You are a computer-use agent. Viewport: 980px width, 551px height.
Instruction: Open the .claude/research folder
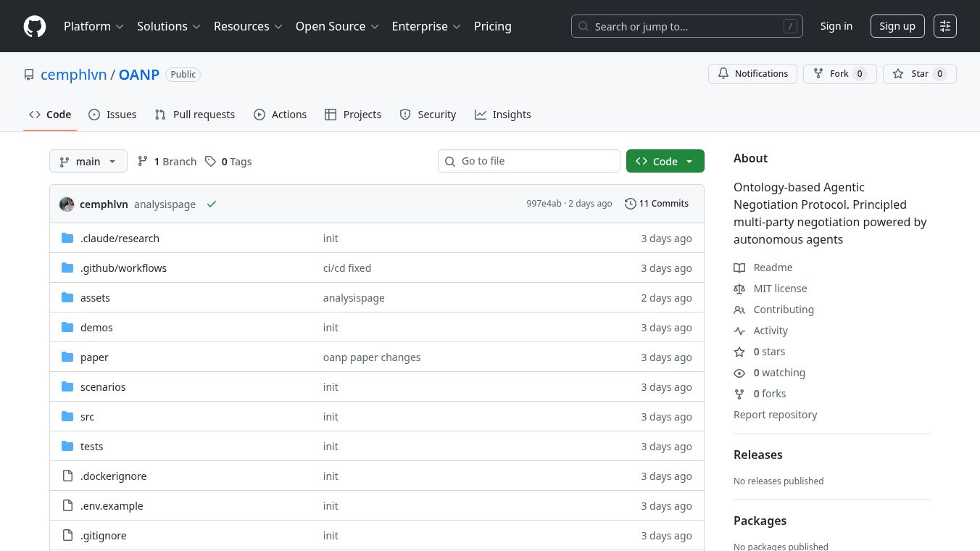click(x=120, y=239)
